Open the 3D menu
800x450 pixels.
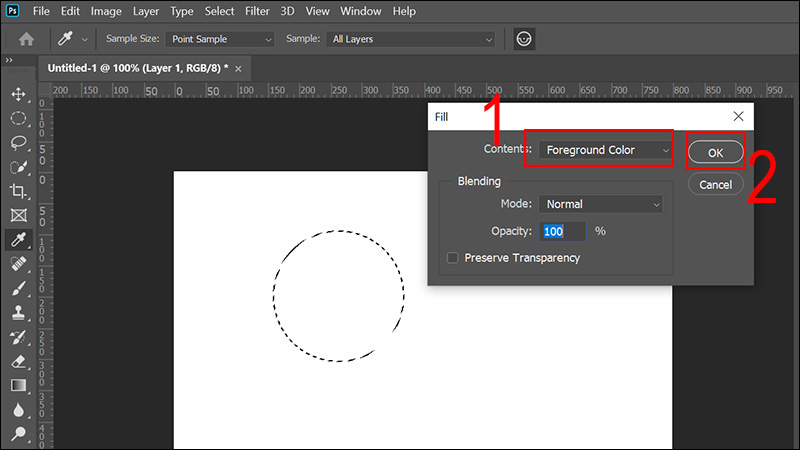[287, 11]
